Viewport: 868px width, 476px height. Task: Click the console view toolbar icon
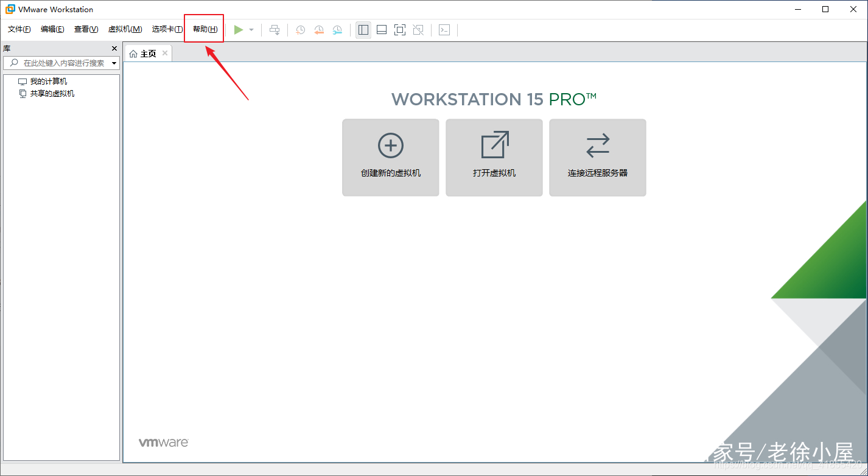[x=444, y=30]
